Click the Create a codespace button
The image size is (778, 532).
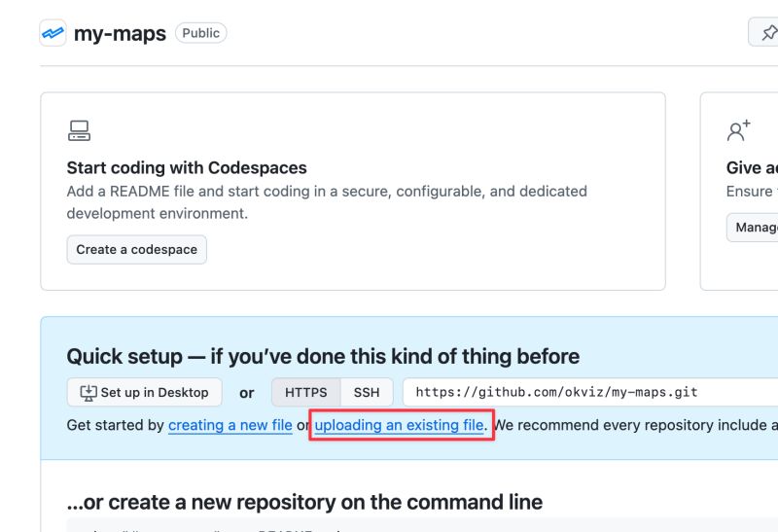[x=136, y=250]
